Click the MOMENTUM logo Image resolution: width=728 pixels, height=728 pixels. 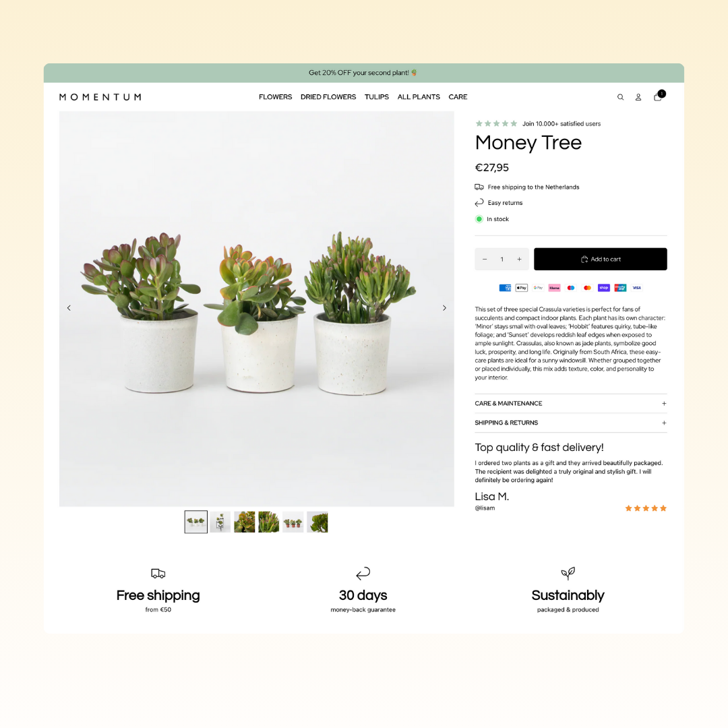pyautogui.click(x=100, y=97)
